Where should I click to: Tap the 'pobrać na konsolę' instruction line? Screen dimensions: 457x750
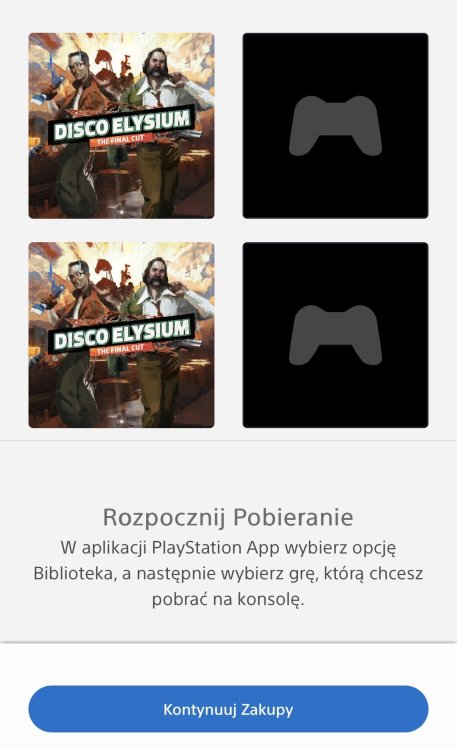coord(228,599)
